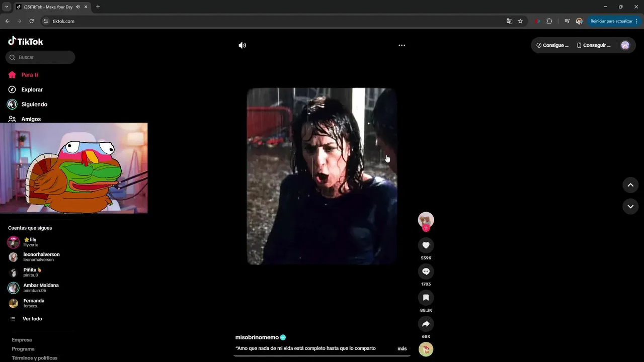
Task: Expand the Términos y políticas footer section
Action: [34, 358]
